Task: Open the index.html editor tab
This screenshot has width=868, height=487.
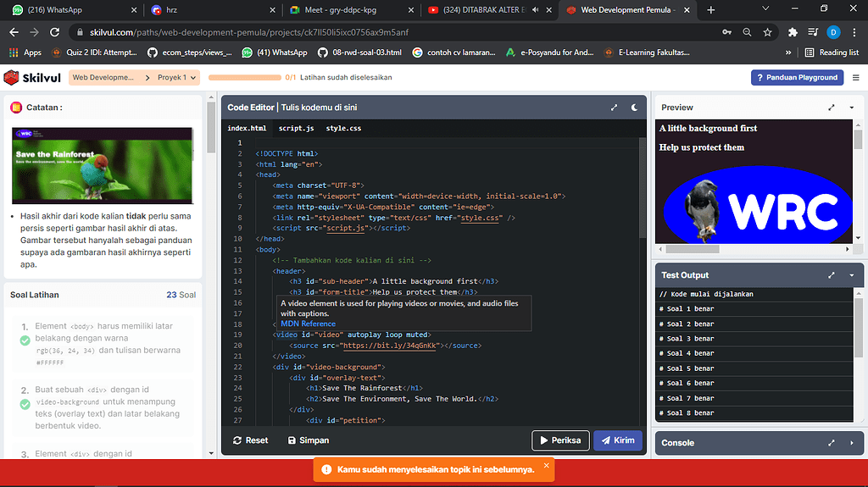Action: tap(247, 129)
